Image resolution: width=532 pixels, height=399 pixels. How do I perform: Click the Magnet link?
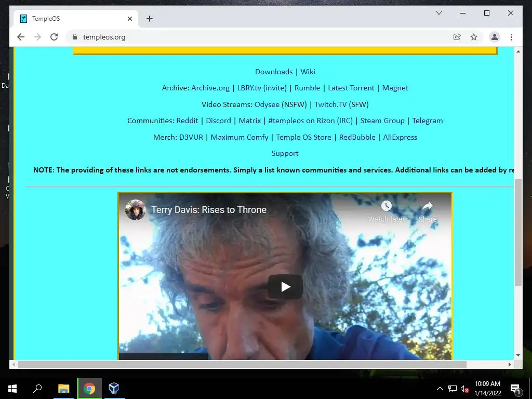pos(395,88)
